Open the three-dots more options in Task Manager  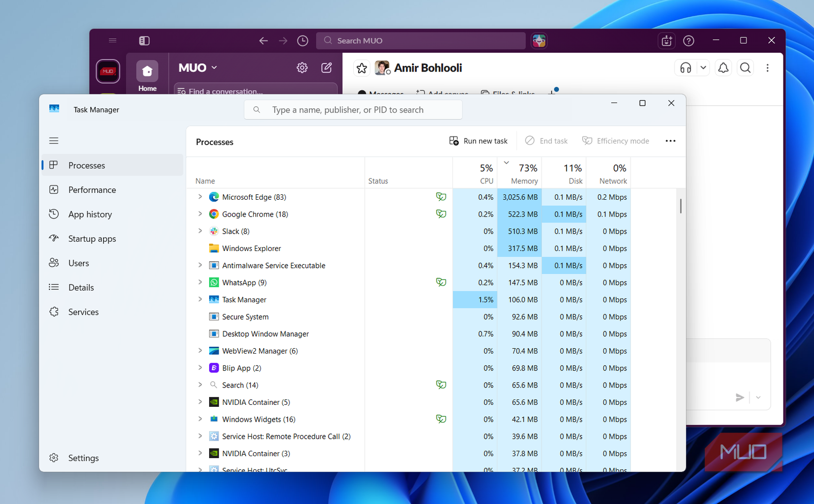click(670, 141)
